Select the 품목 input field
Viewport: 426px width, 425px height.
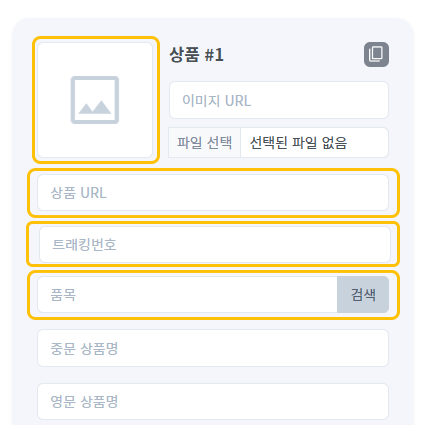(187, 294)
